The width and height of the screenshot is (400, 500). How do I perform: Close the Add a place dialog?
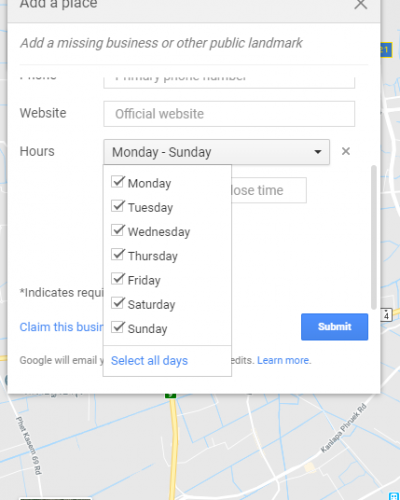361,4
